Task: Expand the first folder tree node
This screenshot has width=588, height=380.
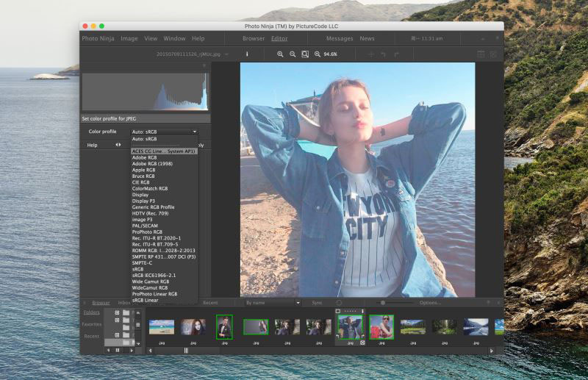Action: pyautogui.click(x=117, y=312)
